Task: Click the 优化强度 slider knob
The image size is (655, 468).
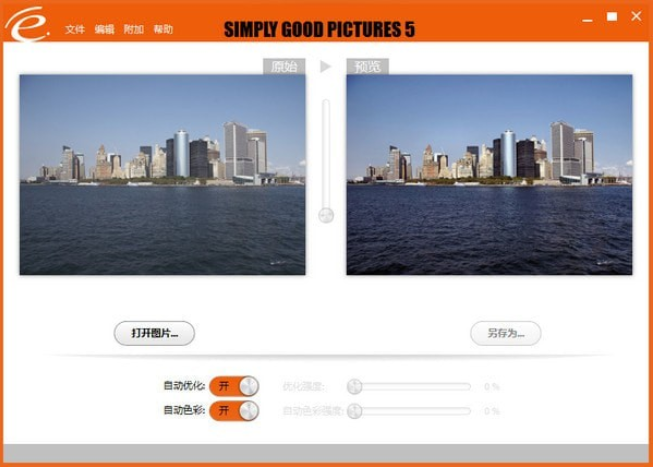Action: 354,387
